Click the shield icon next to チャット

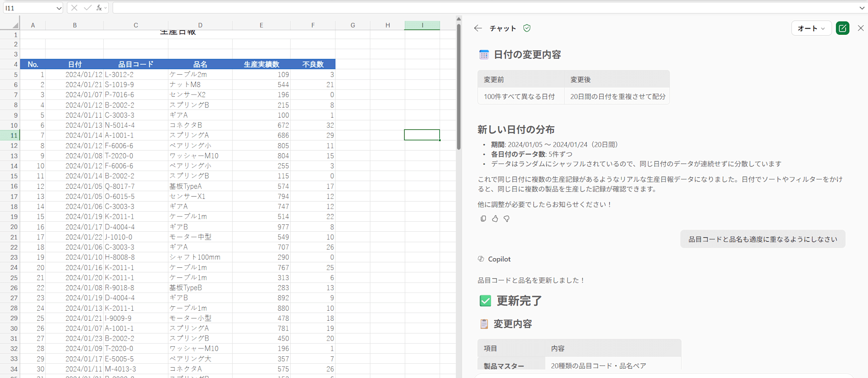pos(527,28)
